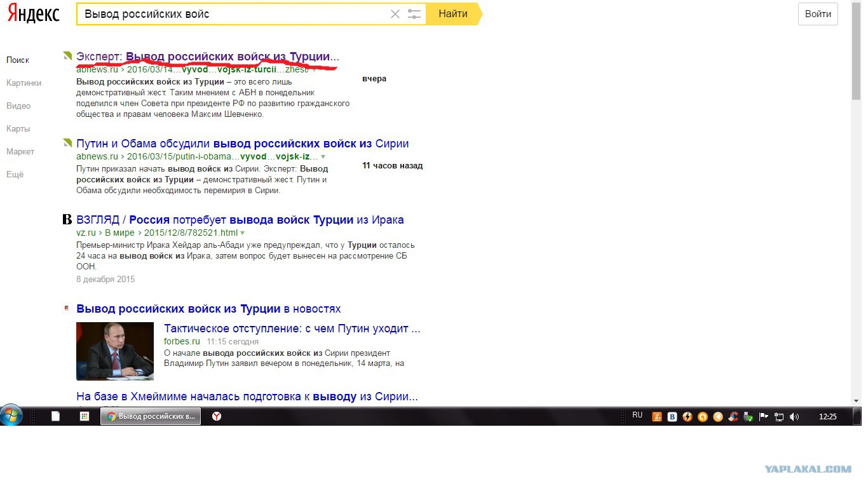The height and width of the screenshot is (488, 868).
Task: Click snippet text mentioning Максим Шевченко
Action: click(x=213, y=98)
